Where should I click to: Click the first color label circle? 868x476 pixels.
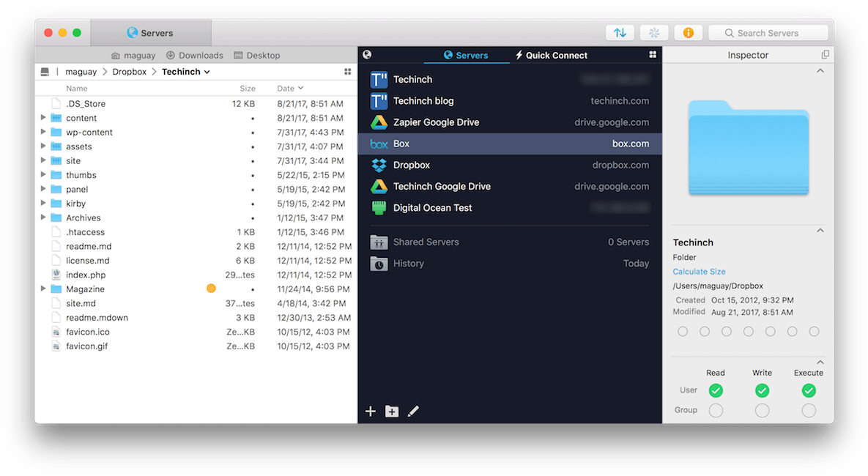coord(683,332)
